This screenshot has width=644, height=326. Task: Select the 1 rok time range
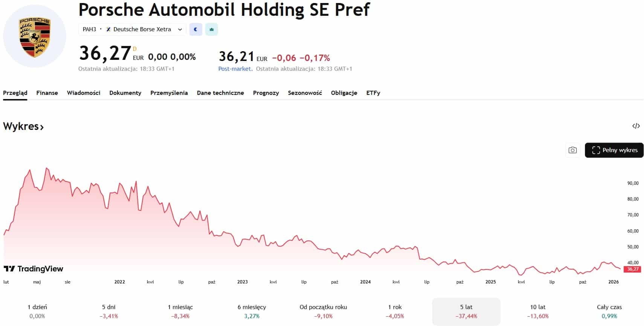[395, 311]
